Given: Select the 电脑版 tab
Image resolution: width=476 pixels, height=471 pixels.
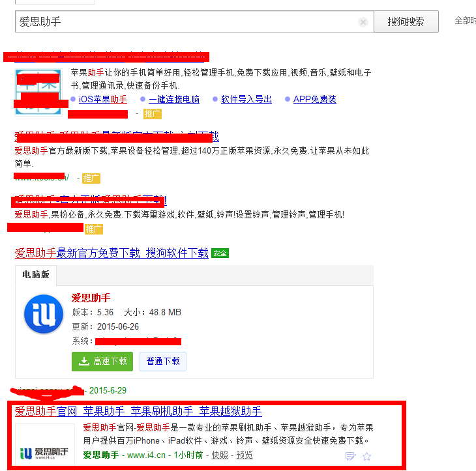Looking at the screenshot, I should [x=36, y=275].
